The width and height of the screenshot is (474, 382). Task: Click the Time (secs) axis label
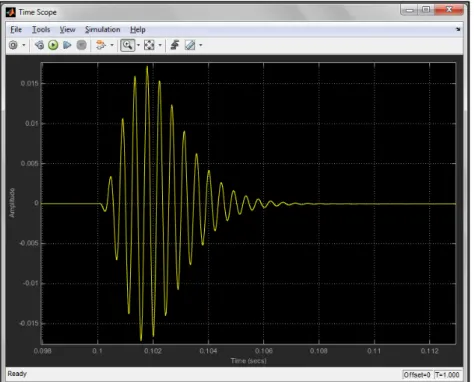[x=248, y=361]
